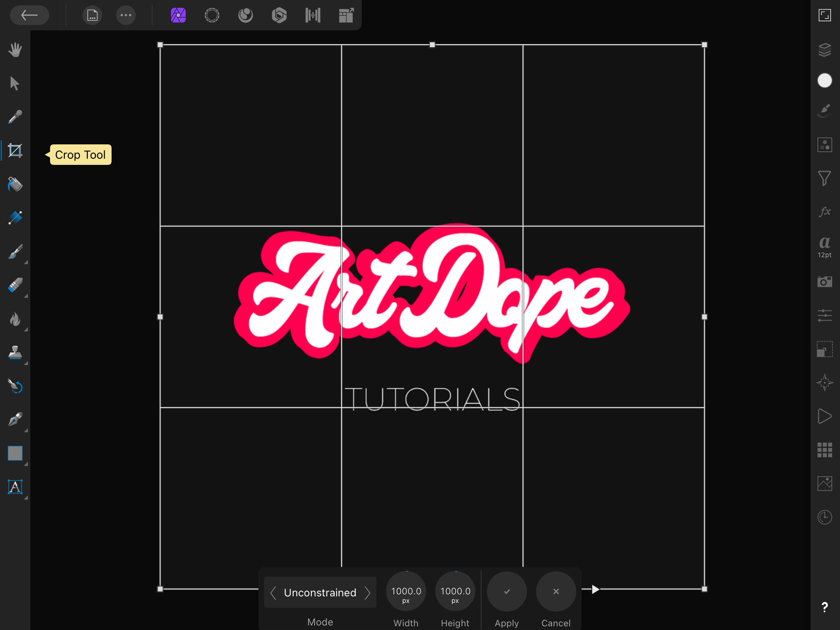Select the Move tool arrow

coord(15,84)
